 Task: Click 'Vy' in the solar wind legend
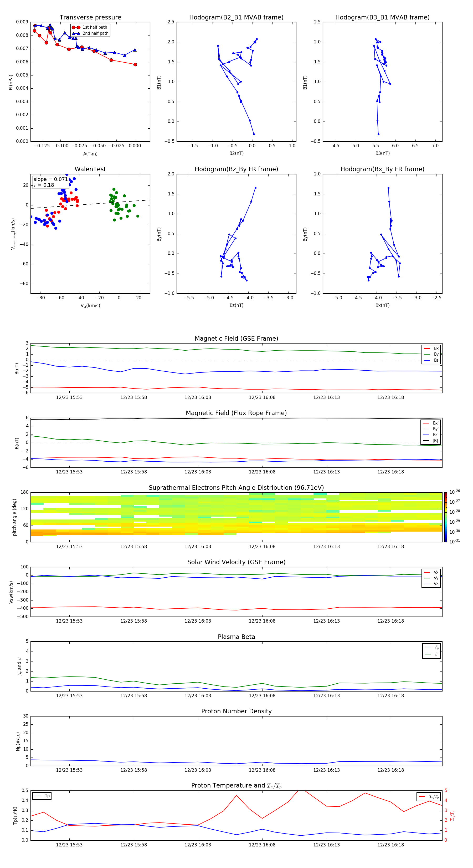tap(436, 578)
